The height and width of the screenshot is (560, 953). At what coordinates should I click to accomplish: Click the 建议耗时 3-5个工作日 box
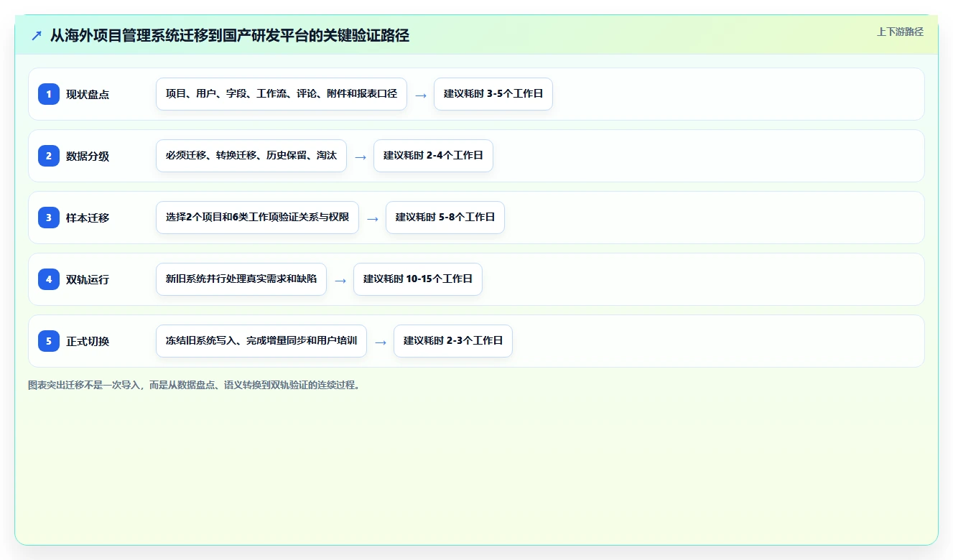493,94
